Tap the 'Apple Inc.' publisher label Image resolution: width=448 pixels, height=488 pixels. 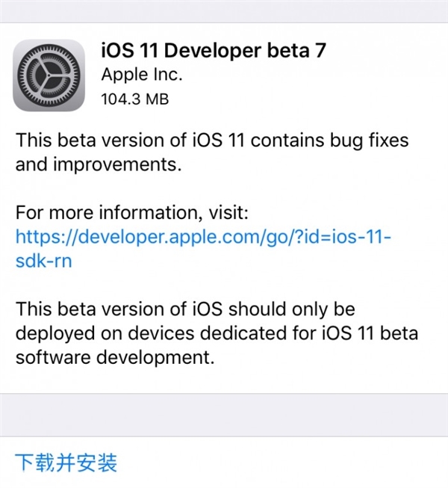point(142,75)
